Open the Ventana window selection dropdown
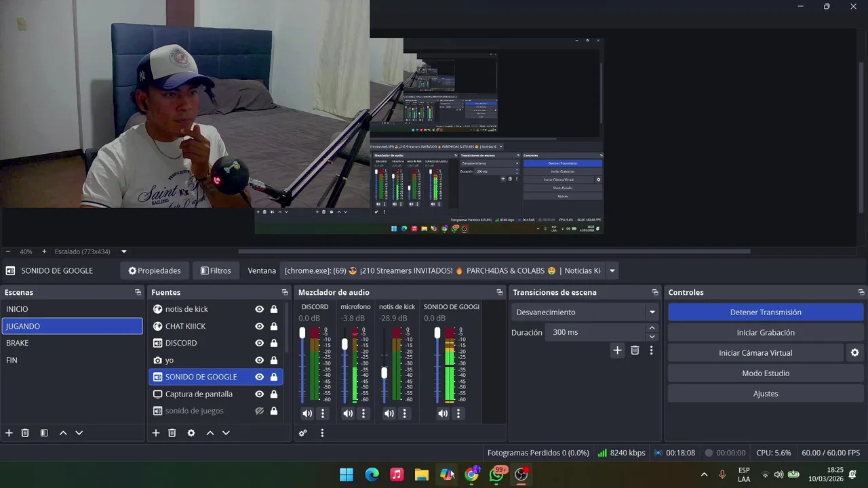The width and height of the screenshot is (868, 488). (x=612, y=270)
